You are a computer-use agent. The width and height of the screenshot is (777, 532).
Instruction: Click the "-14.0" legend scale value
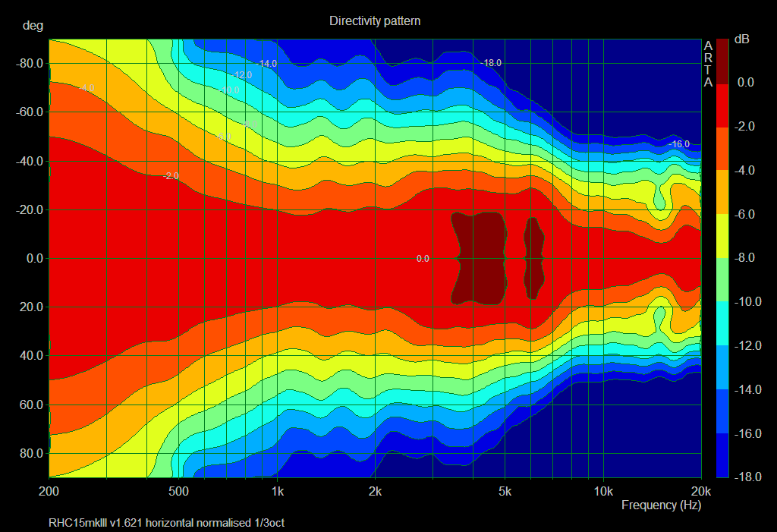(747, 390)
